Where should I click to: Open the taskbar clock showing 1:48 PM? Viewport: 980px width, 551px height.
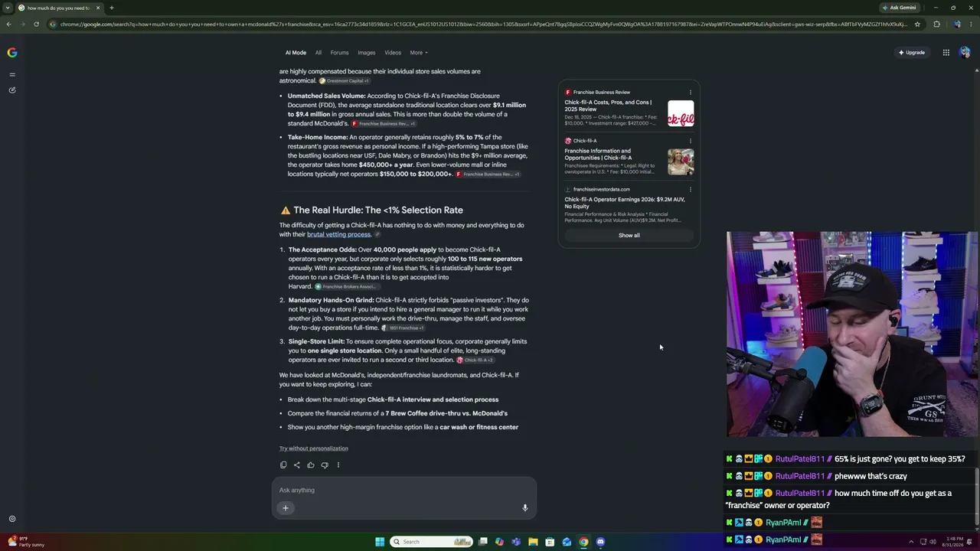(953, 542)
